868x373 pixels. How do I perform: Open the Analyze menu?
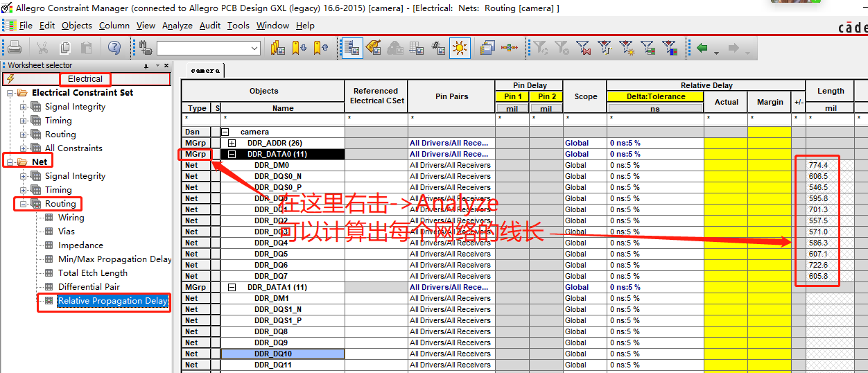click(177, 26)
